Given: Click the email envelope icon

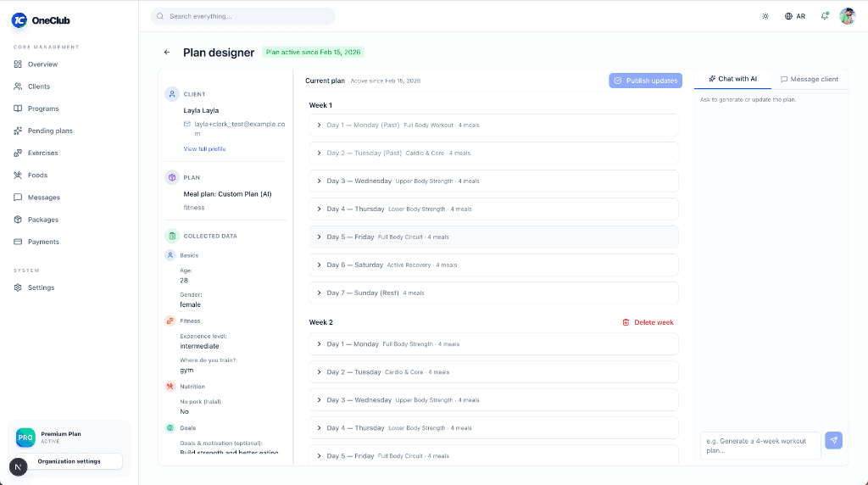Looking at the screenshot, I should pos(187,124).
